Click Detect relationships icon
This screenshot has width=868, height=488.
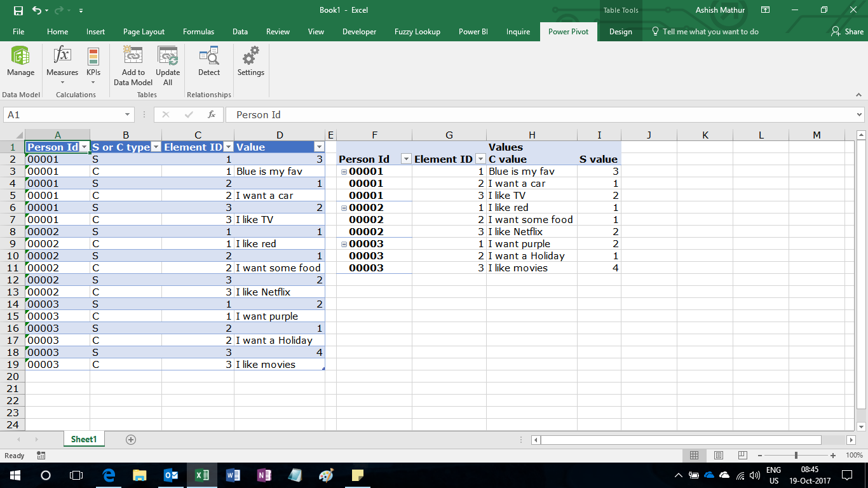pos(208,62)
